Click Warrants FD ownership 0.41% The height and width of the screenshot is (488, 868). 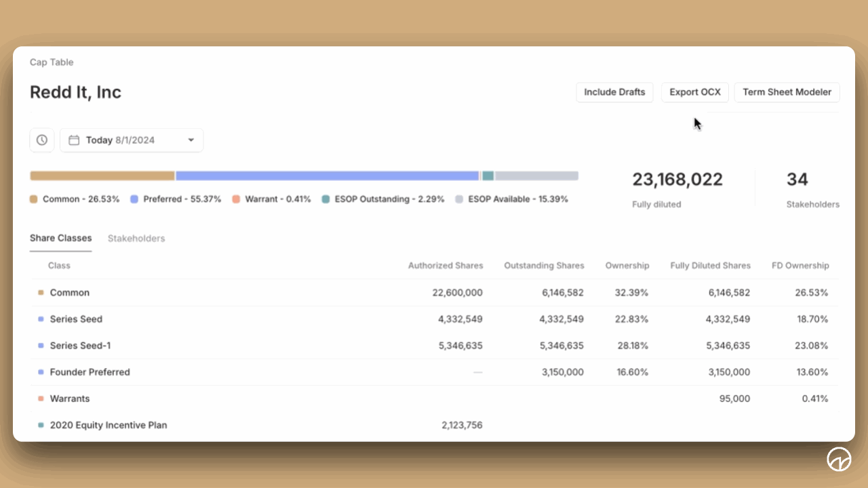[814, 399]
